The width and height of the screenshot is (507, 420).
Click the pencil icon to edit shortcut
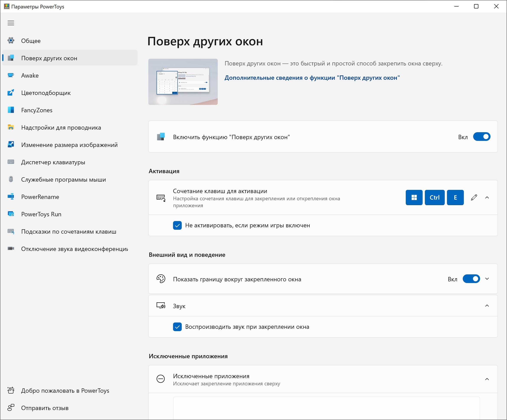[x=474, y=198]
